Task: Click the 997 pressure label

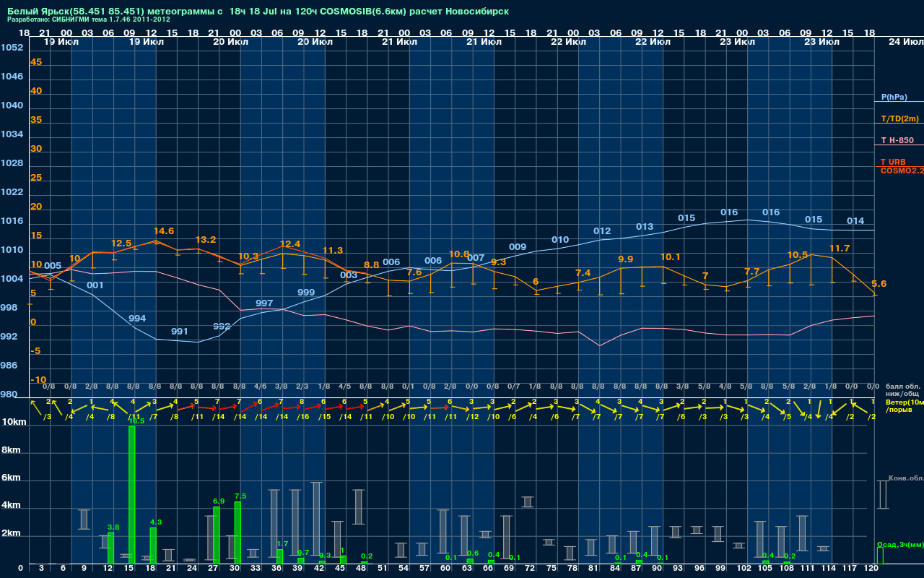Action: tap(264, 303)
